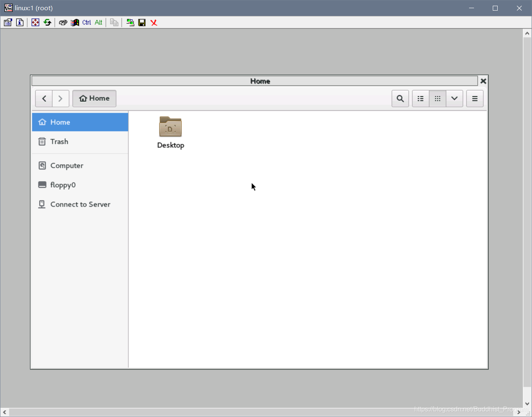Select Home in the sidebar
Screen dimensions: 532x417
(80, 122)
